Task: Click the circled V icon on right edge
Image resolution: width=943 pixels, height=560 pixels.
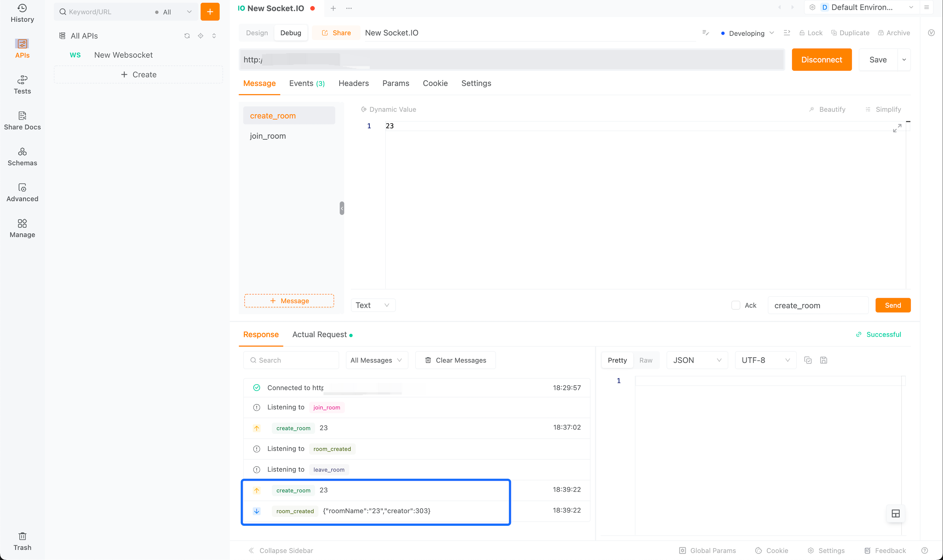Action: (x=931, y=33)
